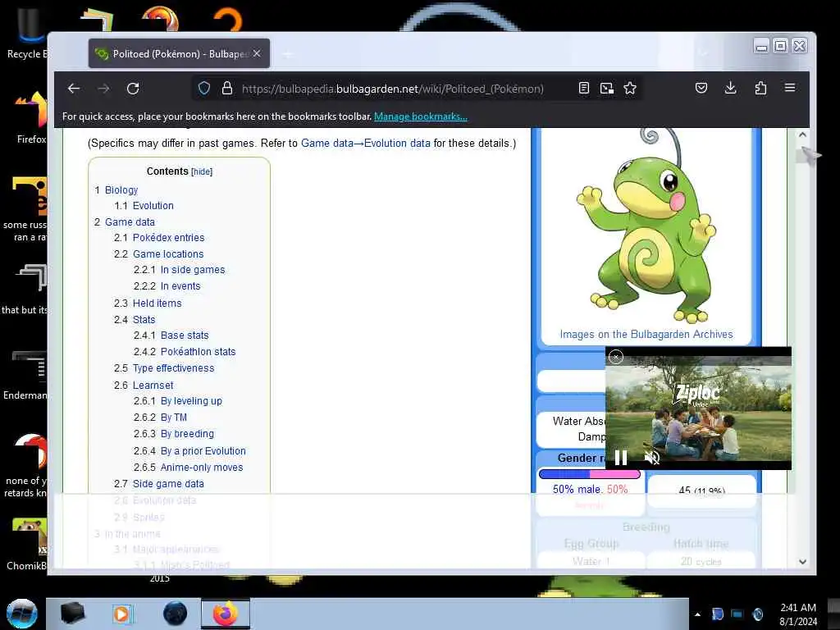Open Manage bookmarks link

[x=421, y=116]
